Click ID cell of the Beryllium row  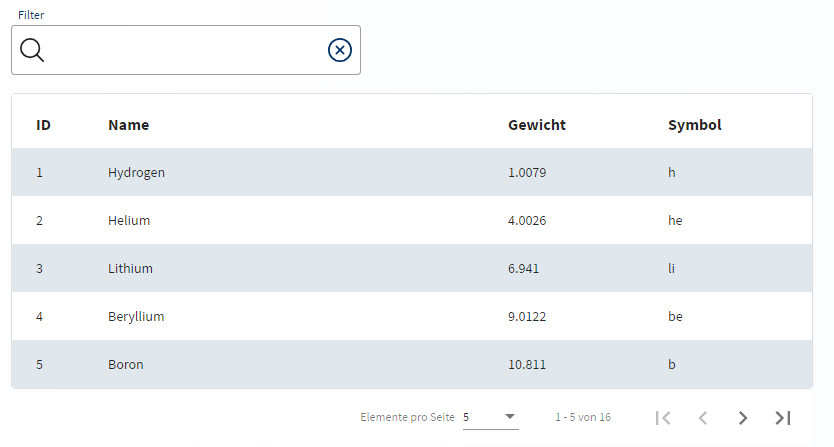39,317
